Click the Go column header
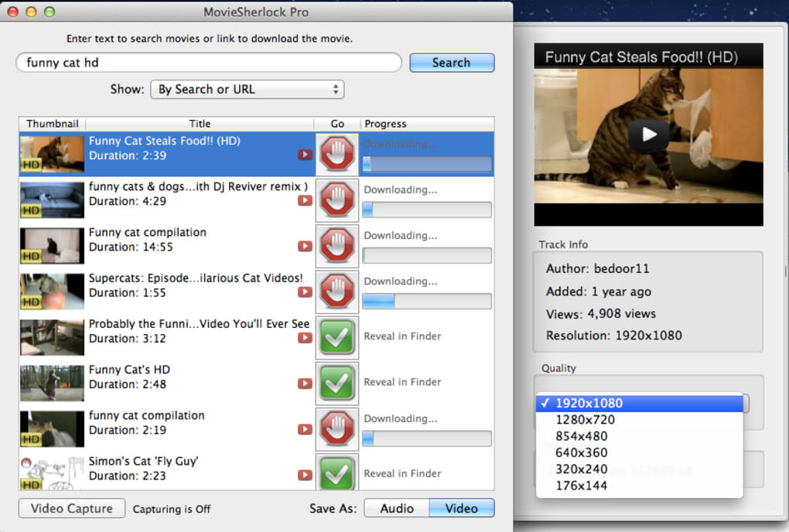 coord(337,124)
